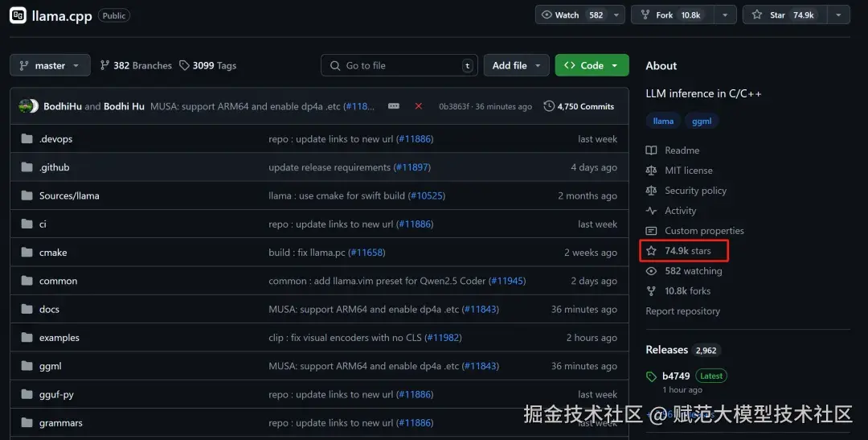Click the llama.cpp repository avatar icon
This screenshot has height=440, width=868.
click(x=18, y=15)
